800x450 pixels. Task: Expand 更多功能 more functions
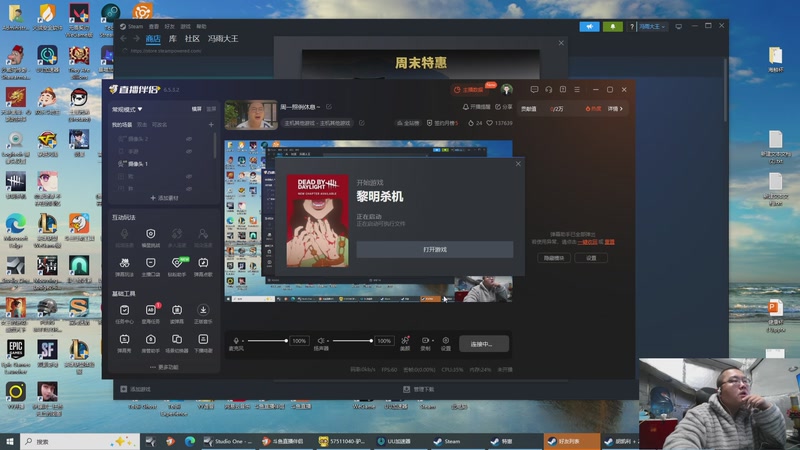[x=164, y=367]
